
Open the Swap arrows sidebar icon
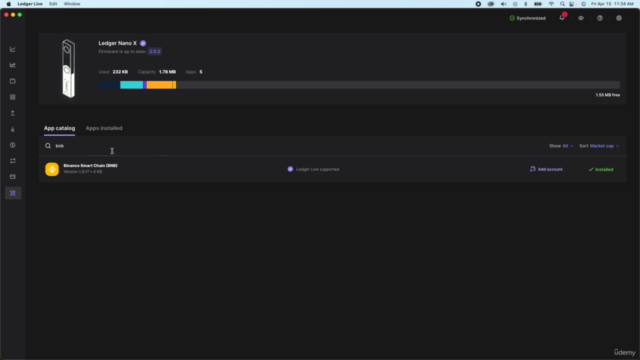pyautogui.click(x=13, y=161)
